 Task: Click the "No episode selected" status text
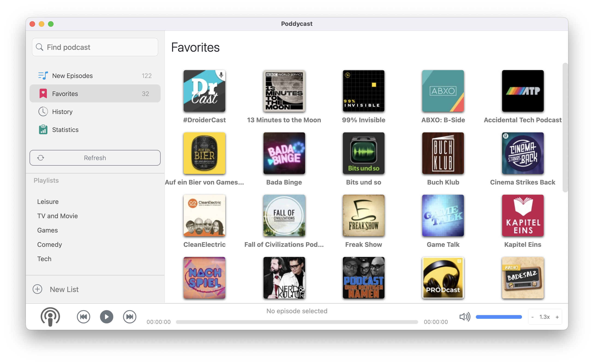pos(297,311)
